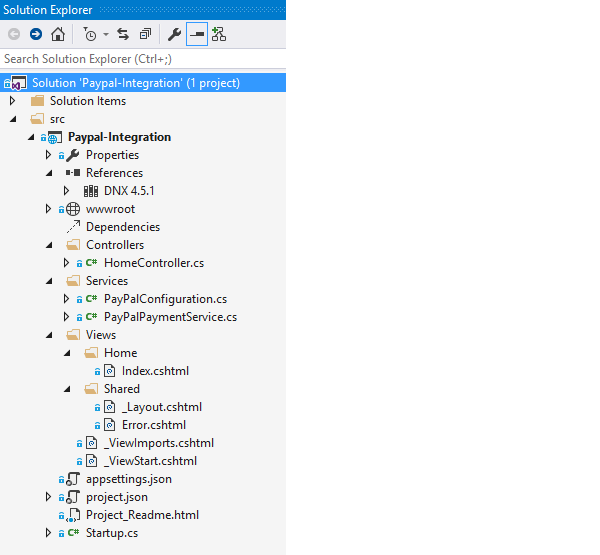Click Sync with Active Document icon

tap(123, 34)
